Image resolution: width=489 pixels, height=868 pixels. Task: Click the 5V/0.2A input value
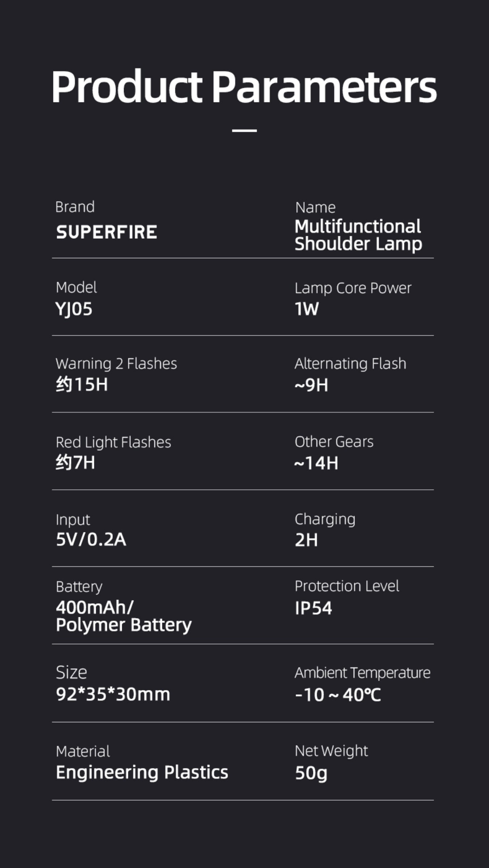(91, 540)
